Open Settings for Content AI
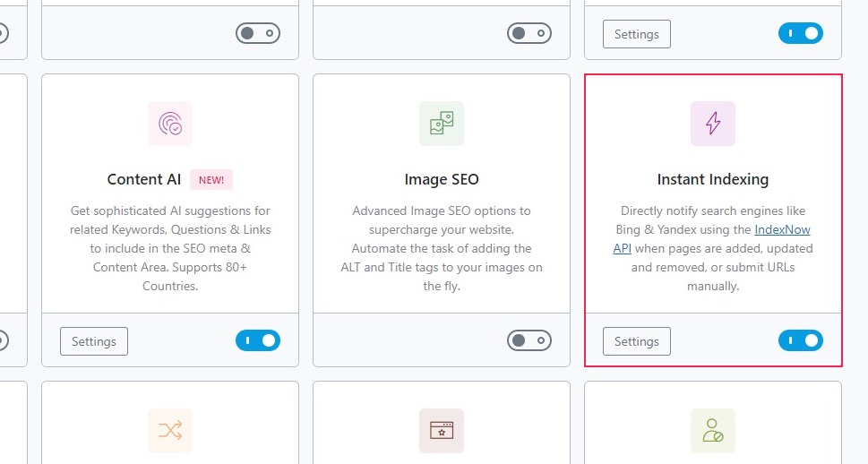 tap(94, 341)
